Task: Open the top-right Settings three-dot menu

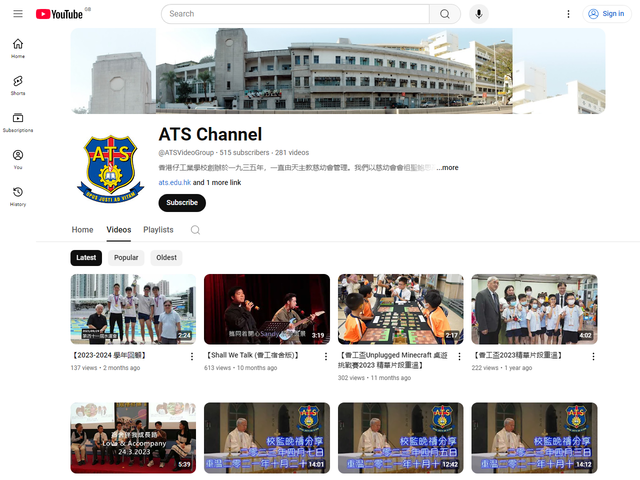Action: (x=568, y=14)
